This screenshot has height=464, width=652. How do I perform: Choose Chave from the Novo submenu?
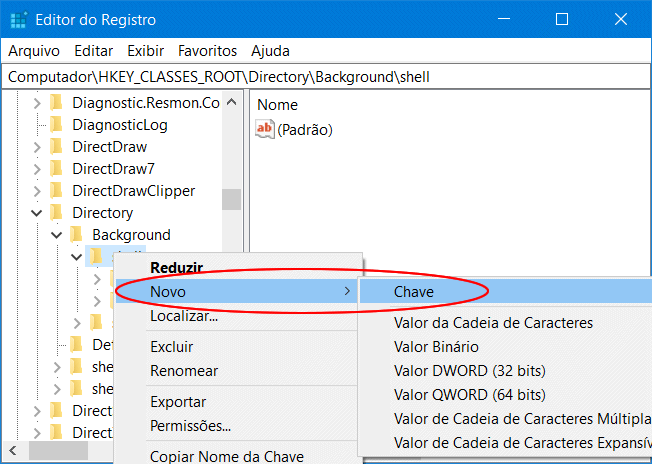pos(414,291)
